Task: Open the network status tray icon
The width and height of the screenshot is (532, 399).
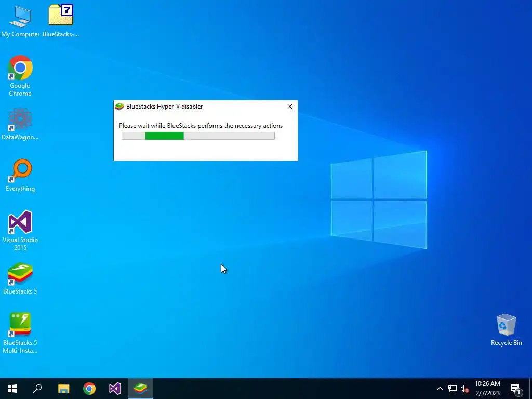Action: click(x=453, y=389)
